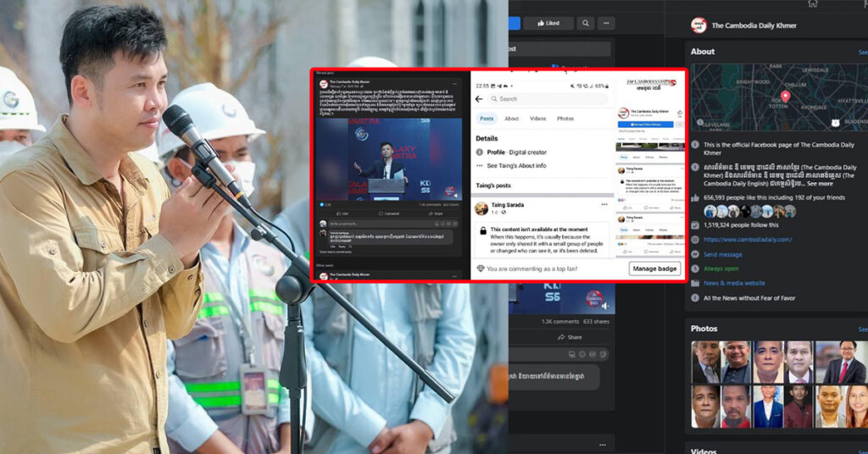Click '1,519,324 people follow this' text

pos(741,225)
